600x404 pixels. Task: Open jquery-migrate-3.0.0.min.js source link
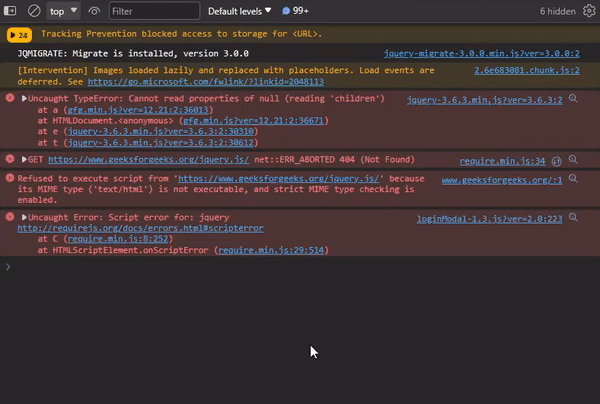482,53
